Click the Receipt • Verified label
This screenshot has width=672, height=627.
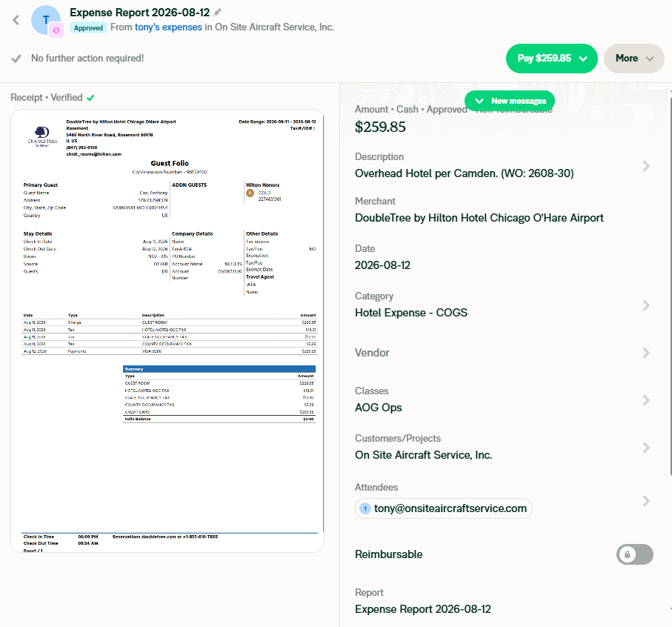pos(46,98)
